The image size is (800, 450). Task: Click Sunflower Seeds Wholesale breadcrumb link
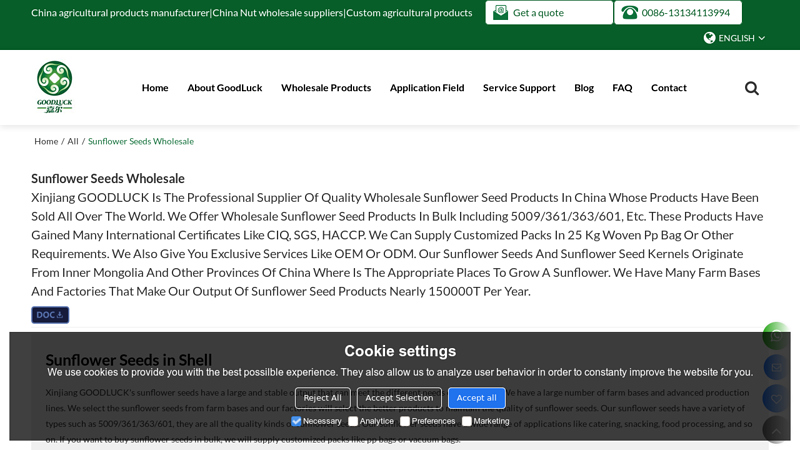141,141
